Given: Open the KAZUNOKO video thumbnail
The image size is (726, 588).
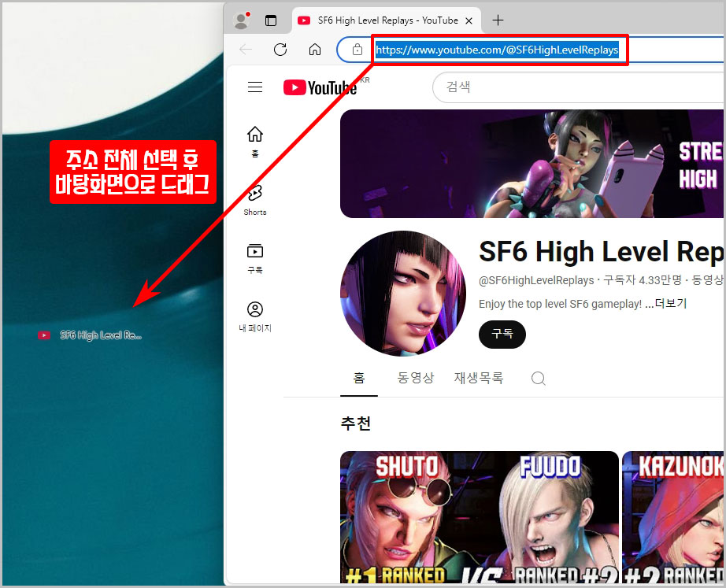Looking at the screenshot, I should [672, 517].
